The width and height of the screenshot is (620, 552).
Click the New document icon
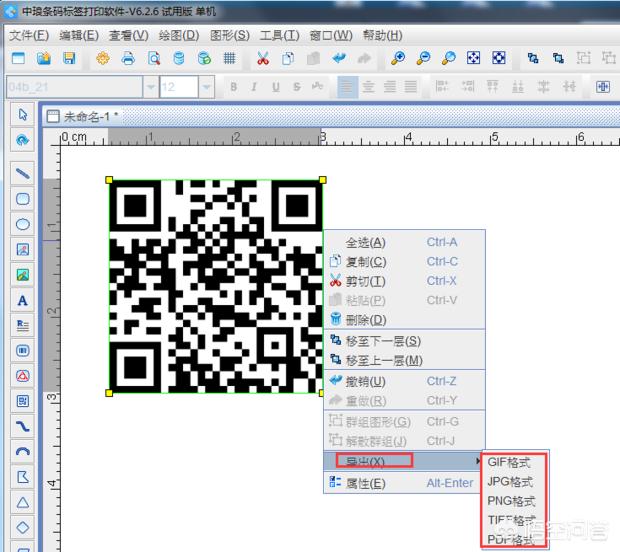[19, 59]
